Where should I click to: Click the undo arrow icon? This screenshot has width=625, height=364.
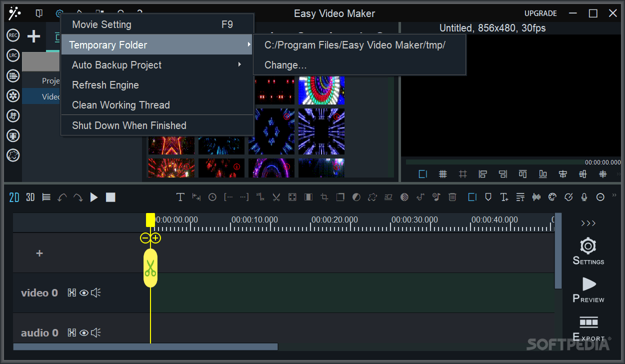pos(62,197)
